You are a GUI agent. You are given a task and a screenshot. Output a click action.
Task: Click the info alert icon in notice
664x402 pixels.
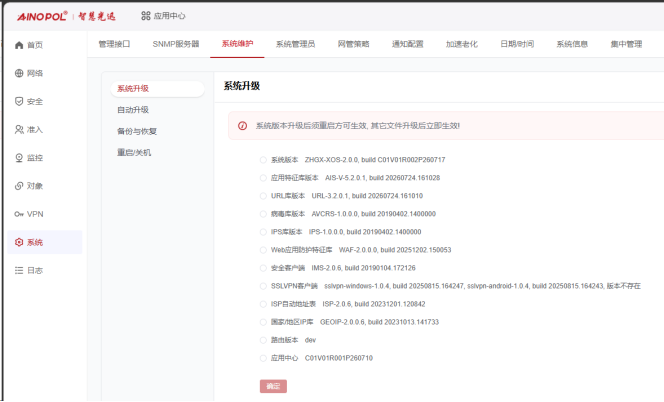coord(242,126)
